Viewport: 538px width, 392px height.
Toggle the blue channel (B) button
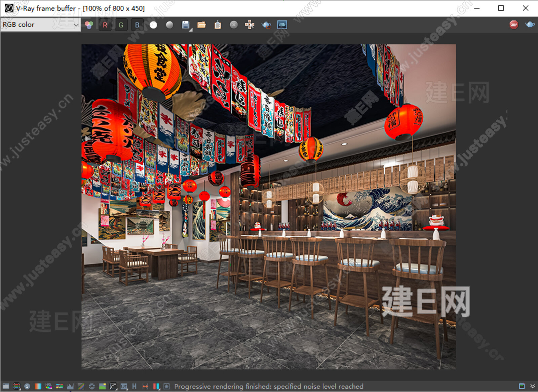click(x=137, y=25)
